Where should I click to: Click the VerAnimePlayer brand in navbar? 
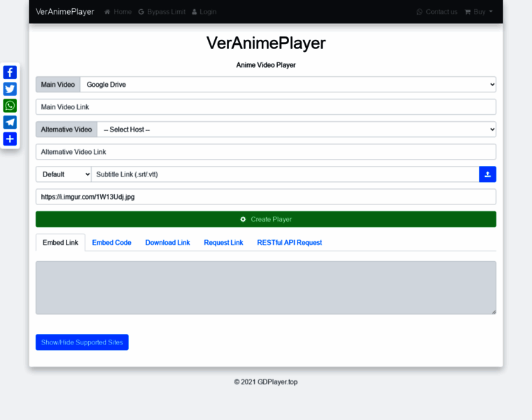(65, 12)
